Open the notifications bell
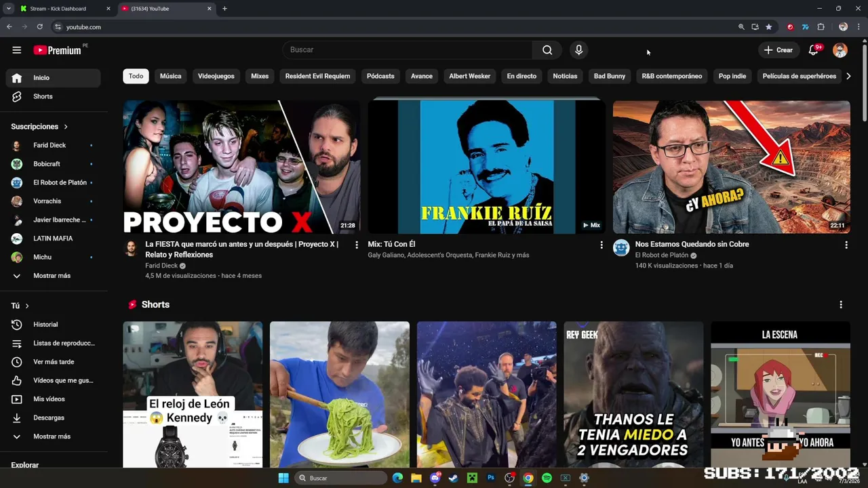The width and height of the screenshot is (868, 488). (x=814, y=50)
